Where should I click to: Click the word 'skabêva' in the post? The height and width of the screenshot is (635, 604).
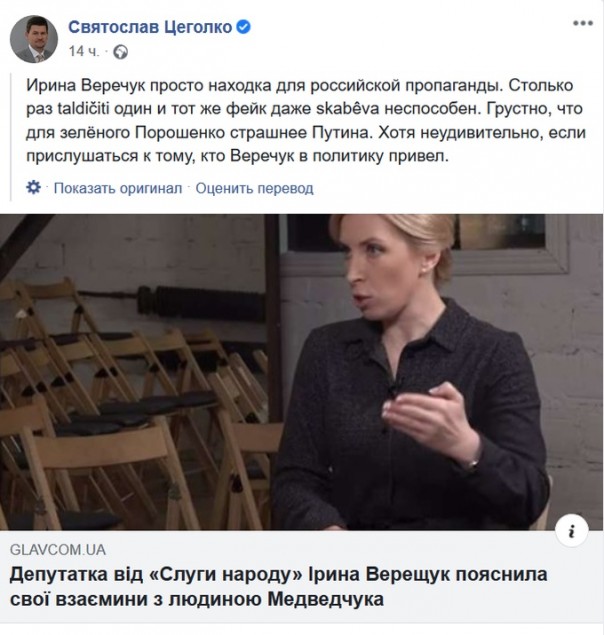click(348, 109)
